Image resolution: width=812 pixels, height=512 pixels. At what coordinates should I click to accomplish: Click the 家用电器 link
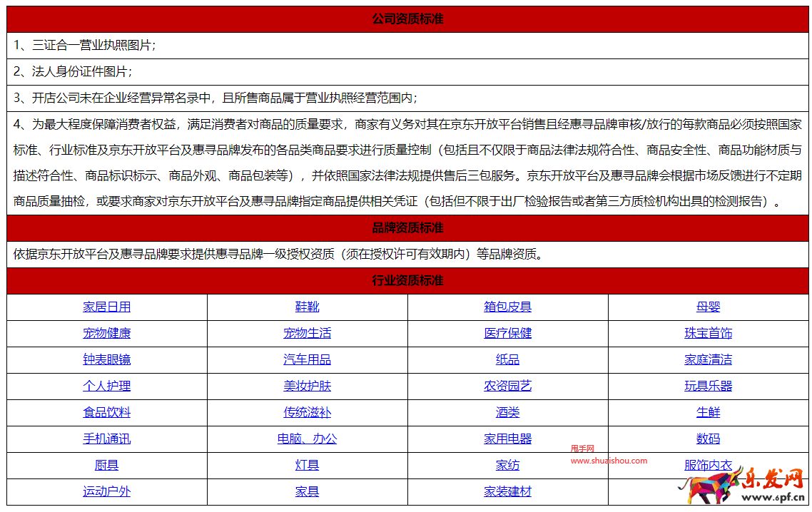click(x=507, y=439)
